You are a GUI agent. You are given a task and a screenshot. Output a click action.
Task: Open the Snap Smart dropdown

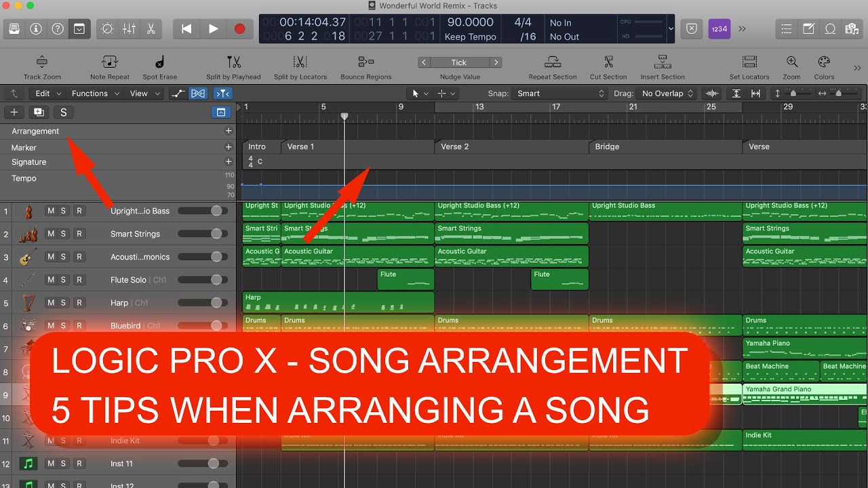(560, 94)
